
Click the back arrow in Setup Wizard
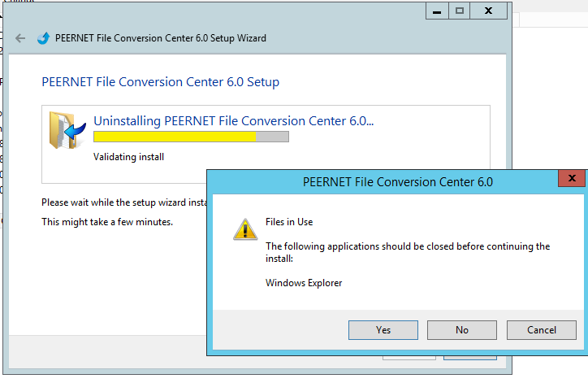pyautogui.click(x=20, y=38)
